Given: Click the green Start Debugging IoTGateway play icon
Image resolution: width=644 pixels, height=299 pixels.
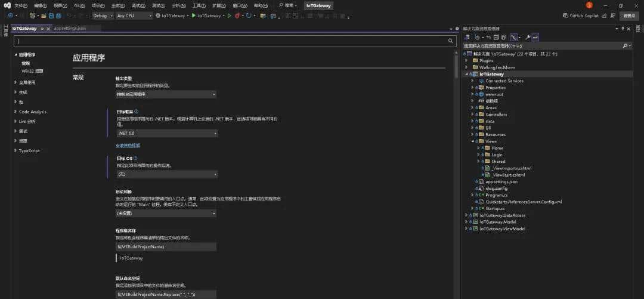Looking at the screenshot, I should click(193, 16).
